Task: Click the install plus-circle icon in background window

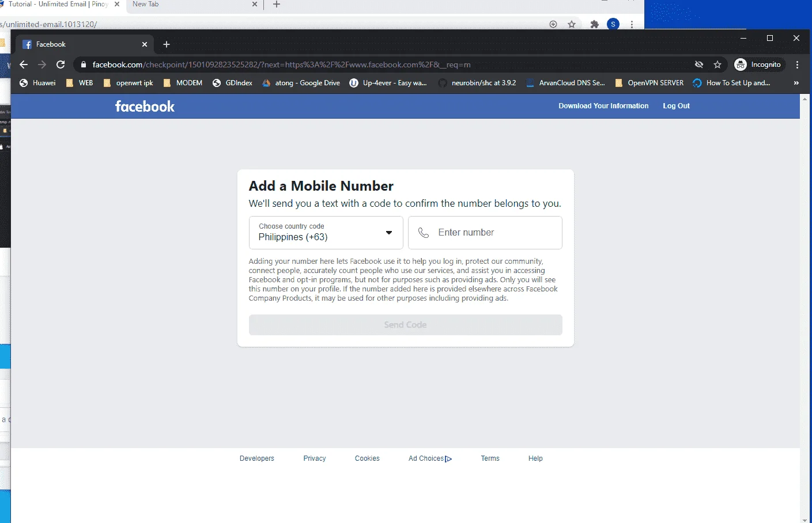Action: (553, 24)
